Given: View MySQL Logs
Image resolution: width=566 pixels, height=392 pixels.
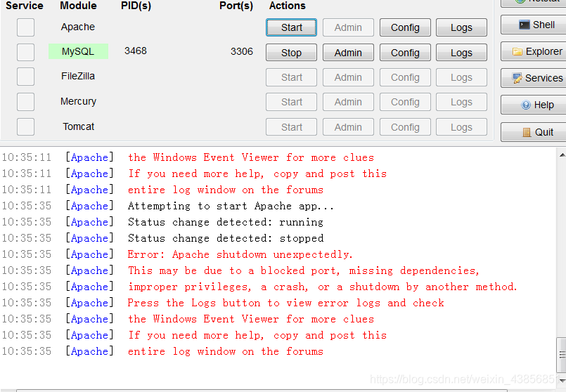Looking at the screenshot, I should 461,53.
